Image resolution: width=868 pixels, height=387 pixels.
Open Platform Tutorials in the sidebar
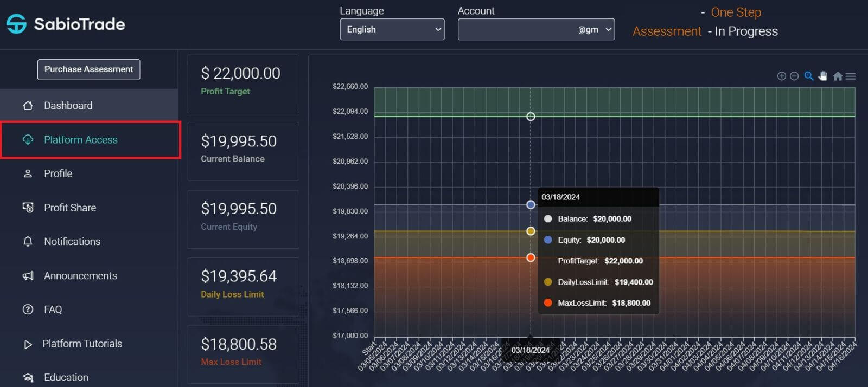pyautogui.click(x=82, y=344)
